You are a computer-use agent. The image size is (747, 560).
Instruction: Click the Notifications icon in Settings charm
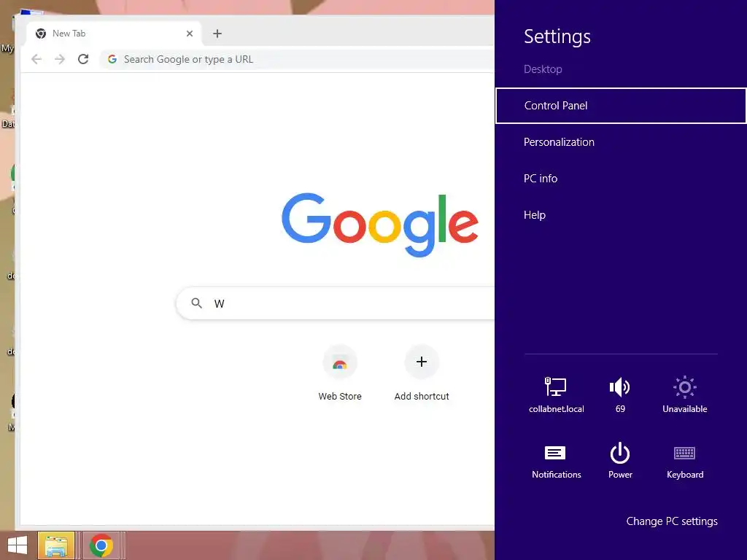(555, 453)
